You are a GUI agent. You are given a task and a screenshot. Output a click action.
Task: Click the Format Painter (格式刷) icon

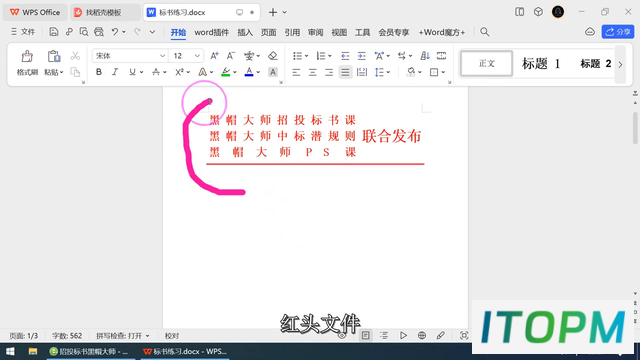point(27,56)
